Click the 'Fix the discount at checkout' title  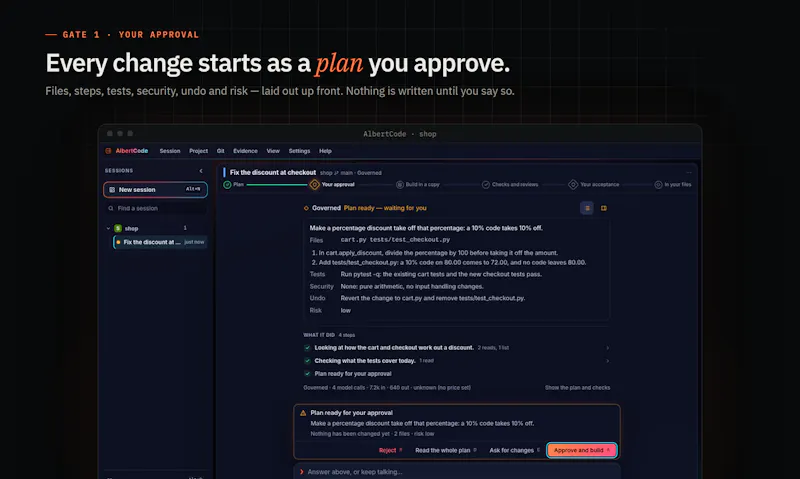click(x=273, y=172)
